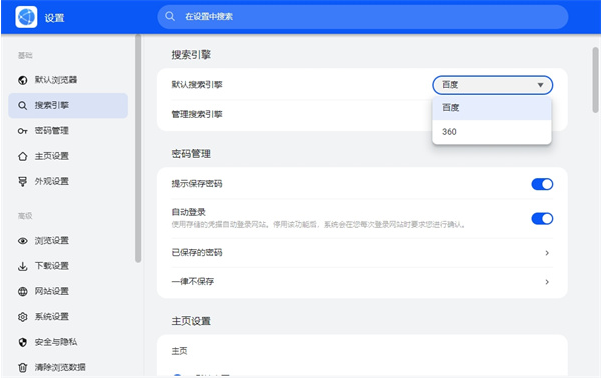Viewport: 601px width, 384px height.
Task: Click the sidebar vertical scrollbar
Action: pyautogui.click(x=138, y=149)
